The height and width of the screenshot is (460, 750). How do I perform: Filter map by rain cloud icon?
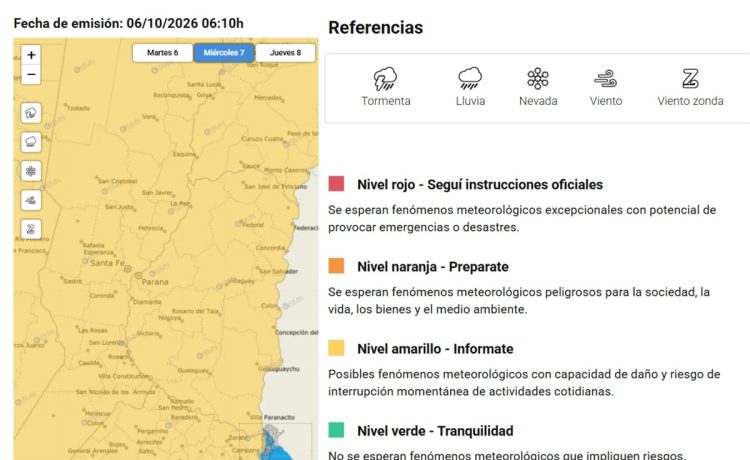pyautogui.click(x=31, y=142)
